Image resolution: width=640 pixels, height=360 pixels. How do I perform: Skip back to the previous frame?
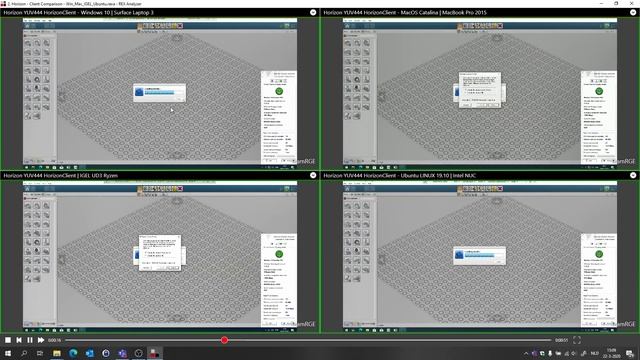pos(19,340)
